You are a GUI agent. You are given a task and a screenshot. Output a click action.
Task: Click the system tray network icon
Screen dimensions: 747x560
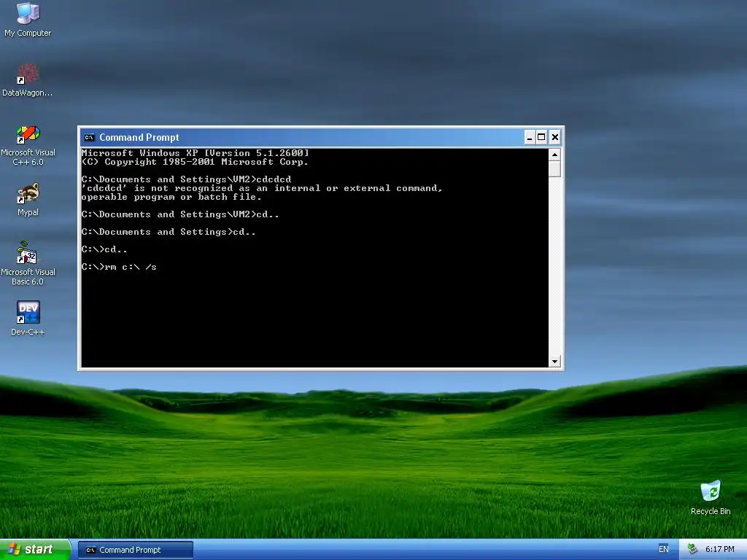click(692, 549)
